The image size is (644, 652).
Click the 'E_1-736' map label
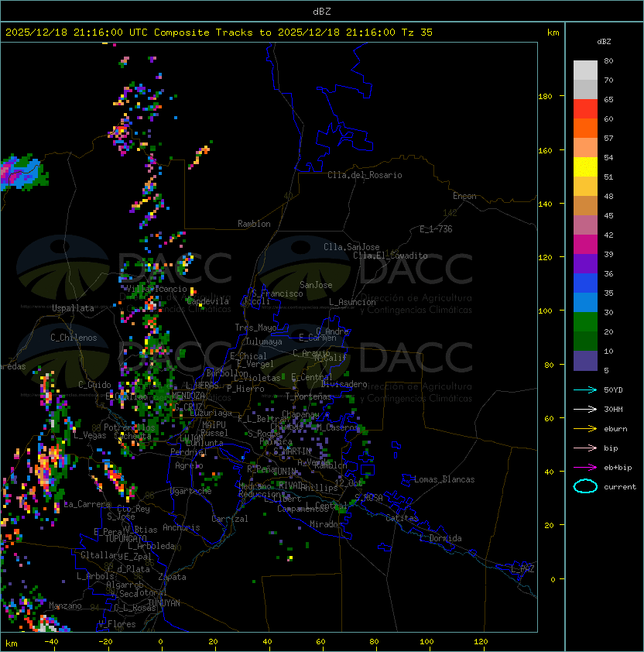436,229
